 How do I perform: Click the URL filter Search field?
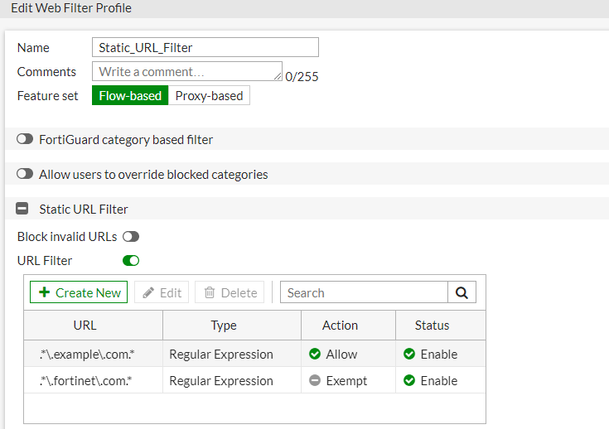(363, 292)
